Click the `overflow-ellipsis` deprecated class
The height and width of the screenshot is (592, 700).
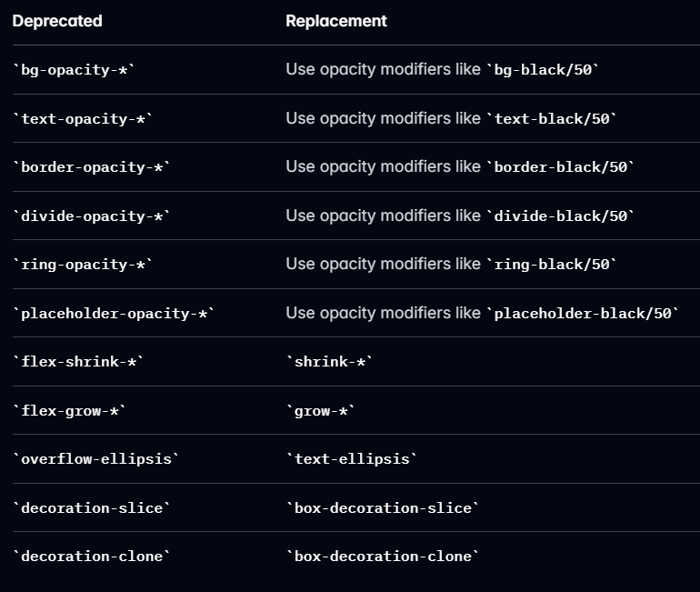click(x=96, y=459)
